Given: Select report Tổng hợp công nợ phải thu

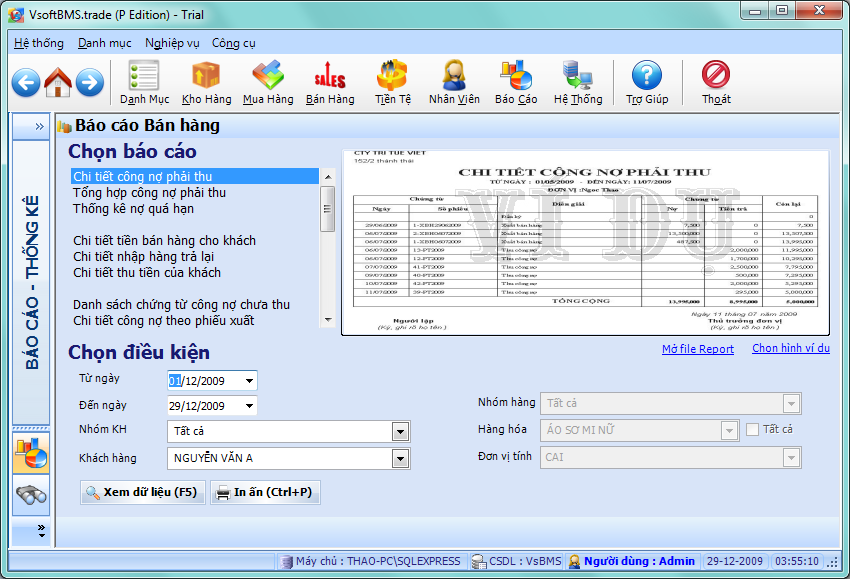Looking at the screenshot, I should tap(195, 192).
